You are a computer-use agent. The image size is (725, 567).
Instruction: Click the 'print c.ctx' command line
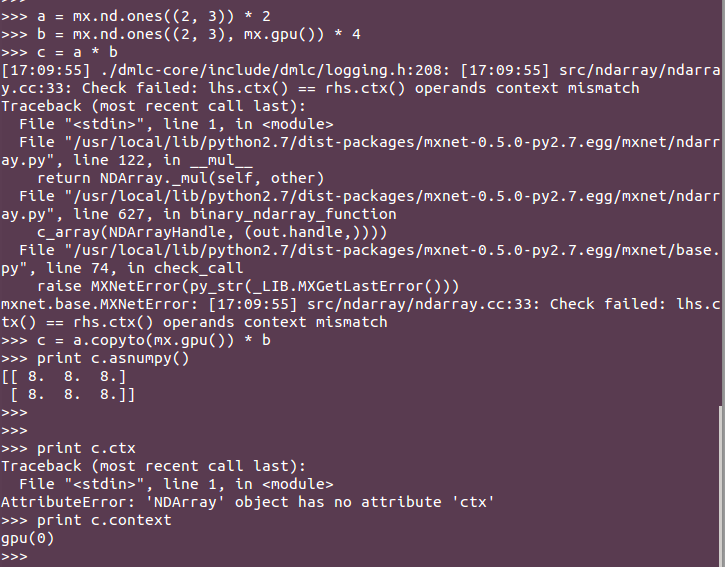point(68,448)
